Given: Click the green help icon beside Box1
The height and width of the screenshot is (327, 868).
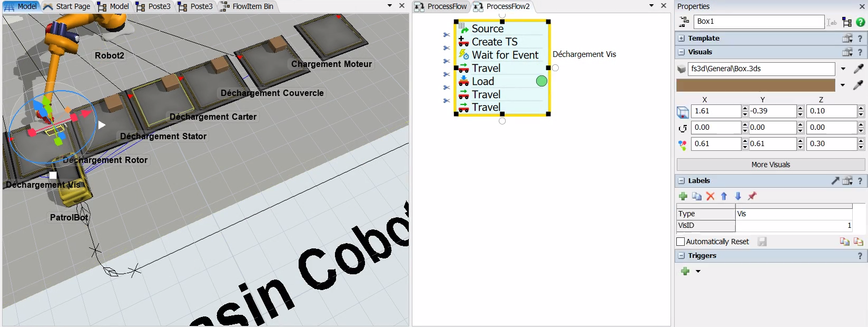Looking at the screenshot, I should coord(861,22).
